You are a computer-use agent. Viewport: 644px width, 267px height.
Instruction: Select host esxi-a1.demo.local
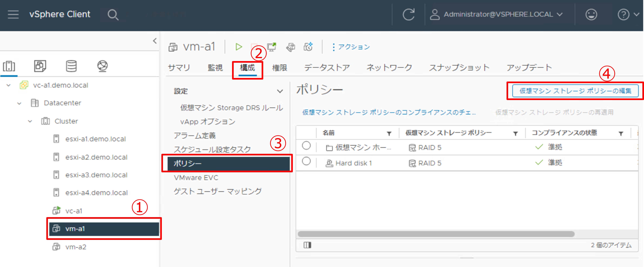pyautogui.click(x=96, y=139)
